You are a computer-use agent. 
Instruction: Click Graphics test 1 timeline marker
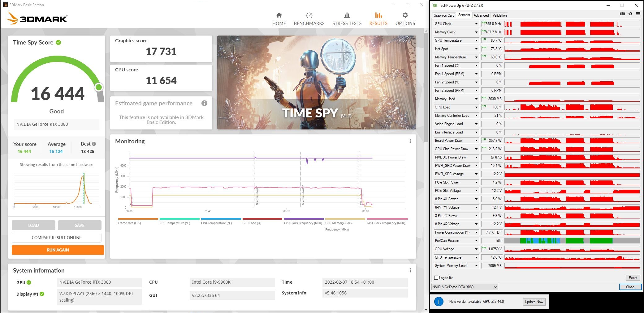(x=257, y=195)
